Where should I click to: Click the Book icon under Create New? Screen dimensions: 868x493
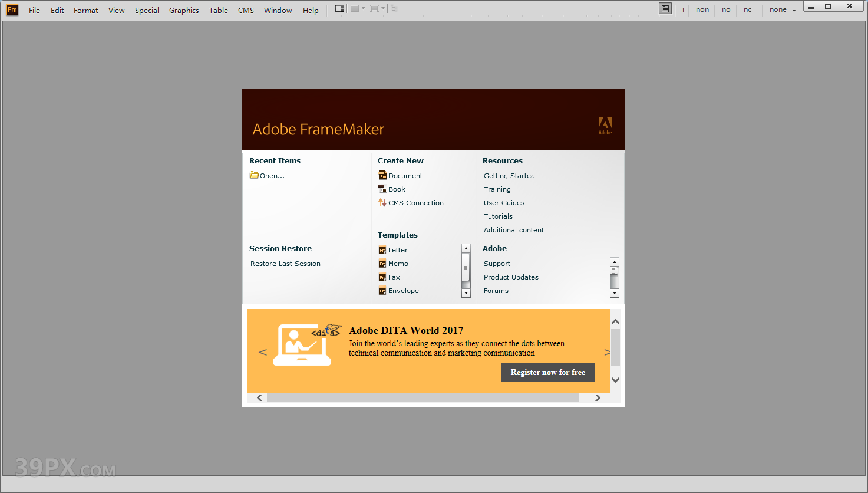tap(382, 189)
